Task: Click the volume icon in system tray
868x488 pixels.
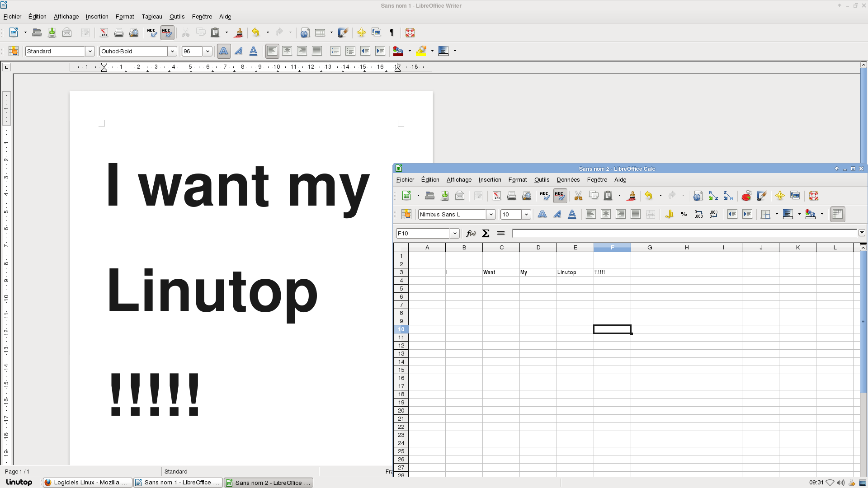Action: pyautogui.click(x=841, y=483)
